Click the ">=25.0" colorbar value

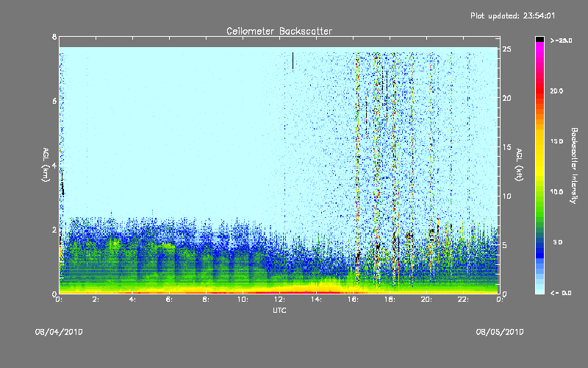[x=561, y=40]
